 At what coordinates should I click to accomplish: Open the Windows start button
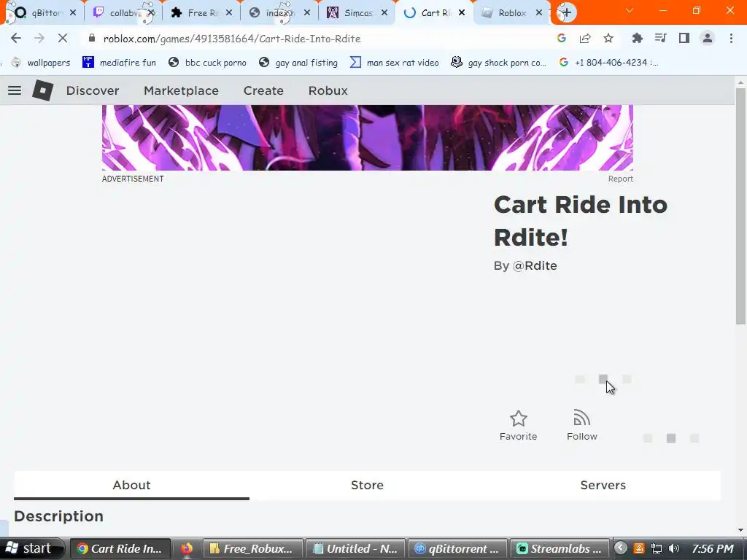pyautogui.click(x=31, y=548)
